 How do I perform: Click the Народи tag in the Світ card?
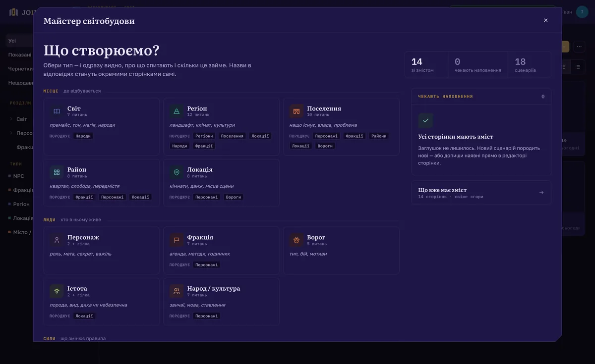[83, 136]
